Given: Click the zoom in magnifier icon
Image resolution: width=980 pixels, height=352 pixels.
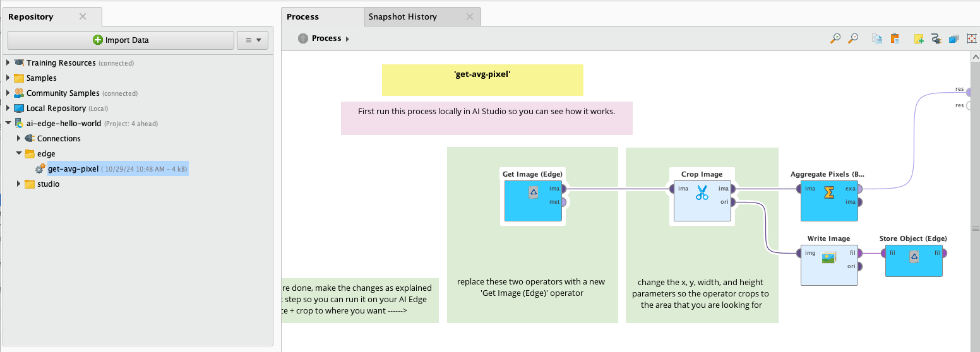Looking at the screenshot, I should point(835,38).
